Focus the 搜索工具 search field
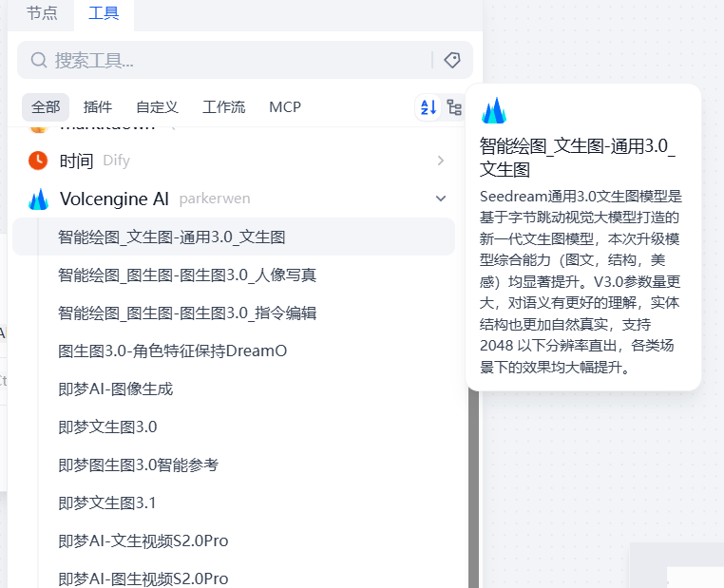The width and height of the screenshot is (724, 588). pos(238,60)
